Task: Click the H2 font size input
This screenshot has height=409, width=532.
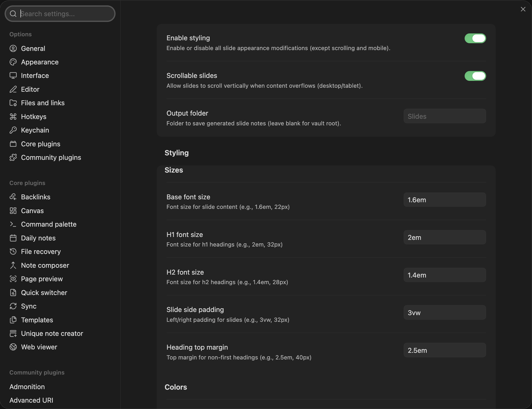Action: [445, 275]
